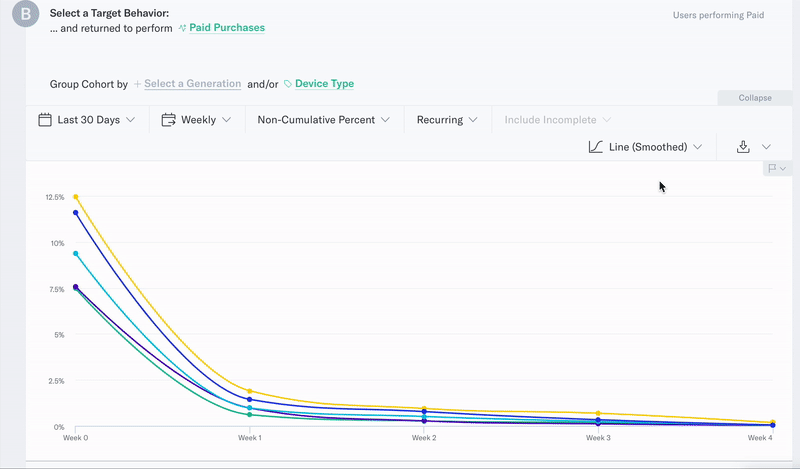
Task: Click the Select a Generation link
Action: [x=192, y=84]
